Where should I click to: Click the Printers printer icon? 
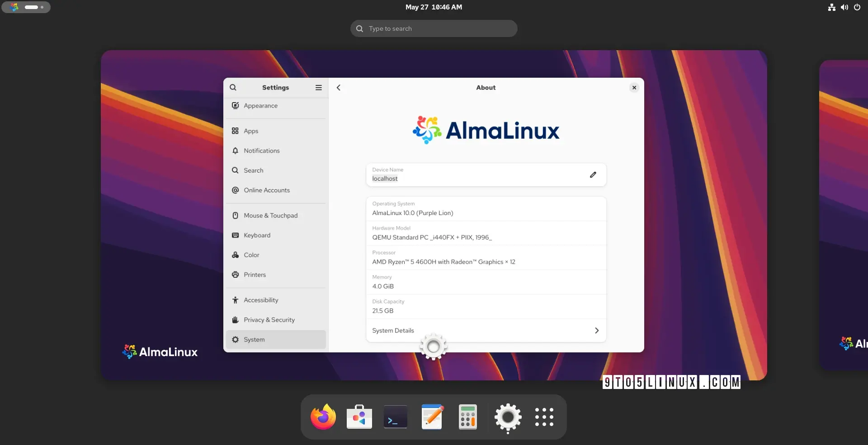coord(235,275)
